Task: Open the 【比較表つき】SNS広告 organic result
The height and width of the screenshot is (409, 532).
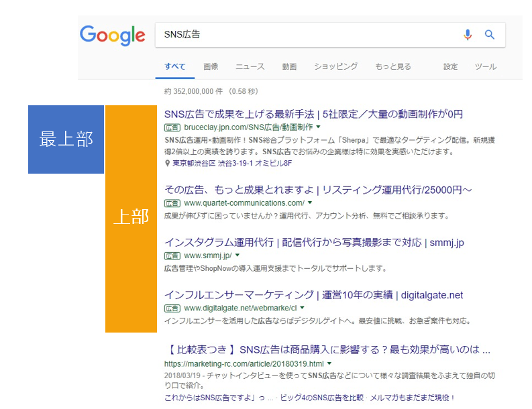Action: pyautogui.click(x=327, y=350)
